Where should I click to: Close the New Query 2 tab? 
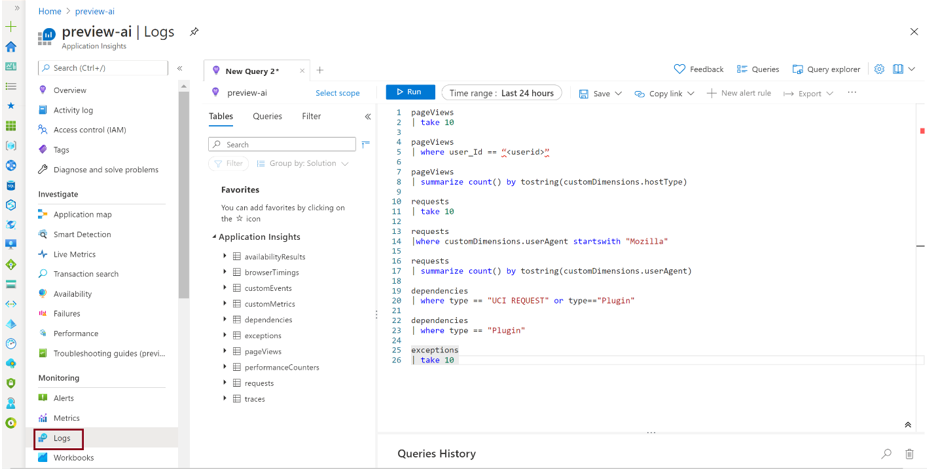(302, 70)
